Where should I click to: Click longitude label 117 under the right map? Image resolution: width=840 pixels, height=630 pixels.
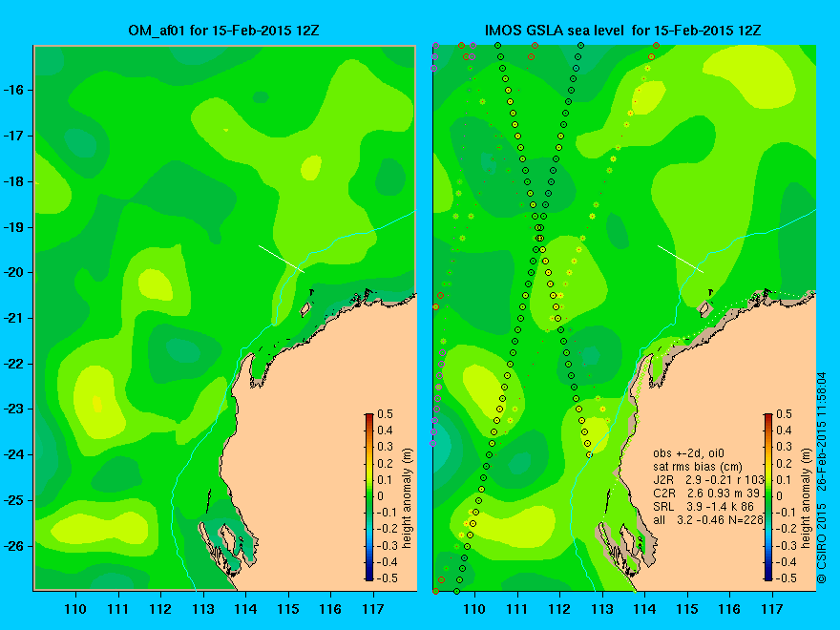click(x=772, y=609)
